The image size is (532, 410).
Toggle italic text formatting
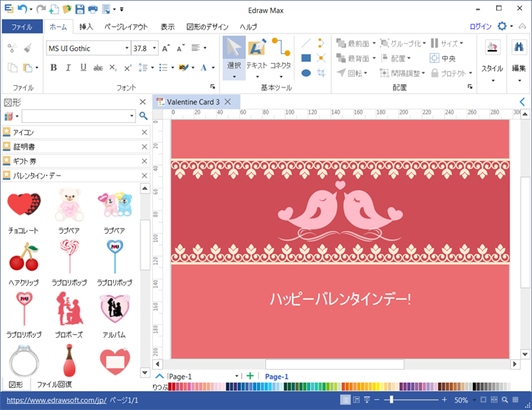68,68
